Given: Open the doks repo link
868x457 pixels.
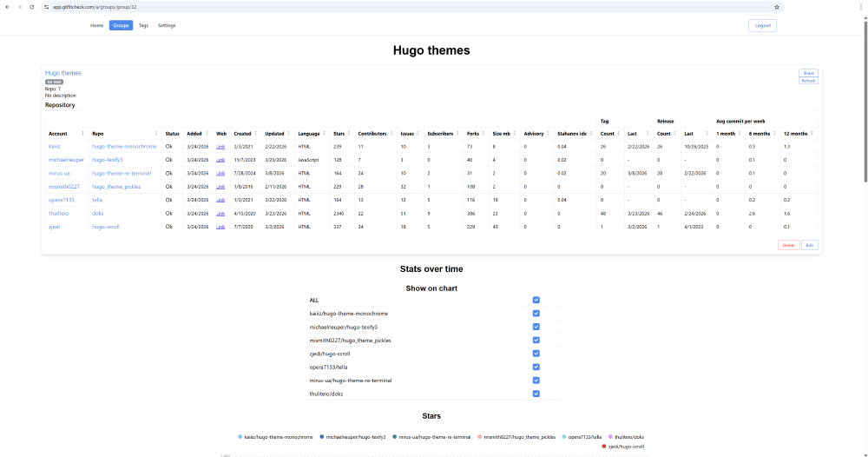Looking at the screenshot, I should pyautogui.click(x=97, y=213).
